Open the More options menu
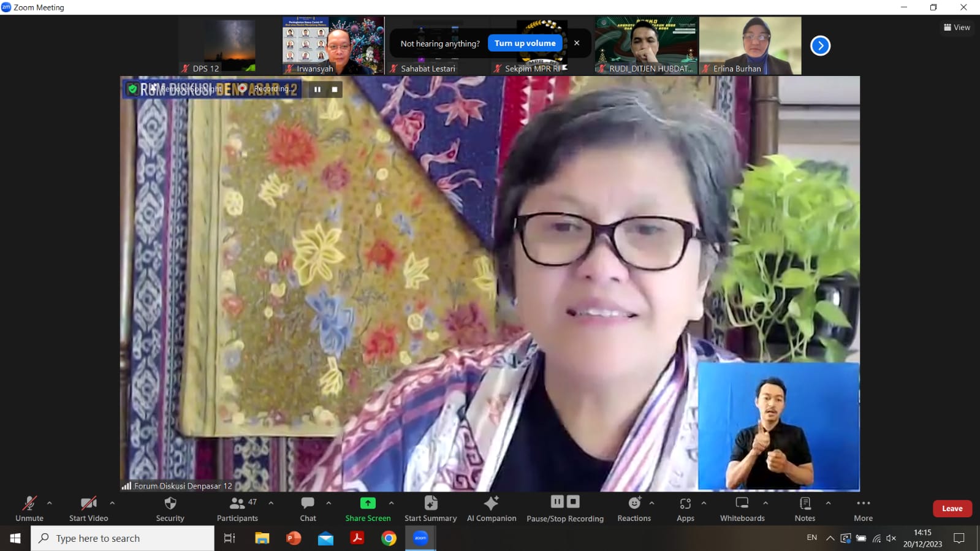980x551 pixels. [x=863, y=508]
